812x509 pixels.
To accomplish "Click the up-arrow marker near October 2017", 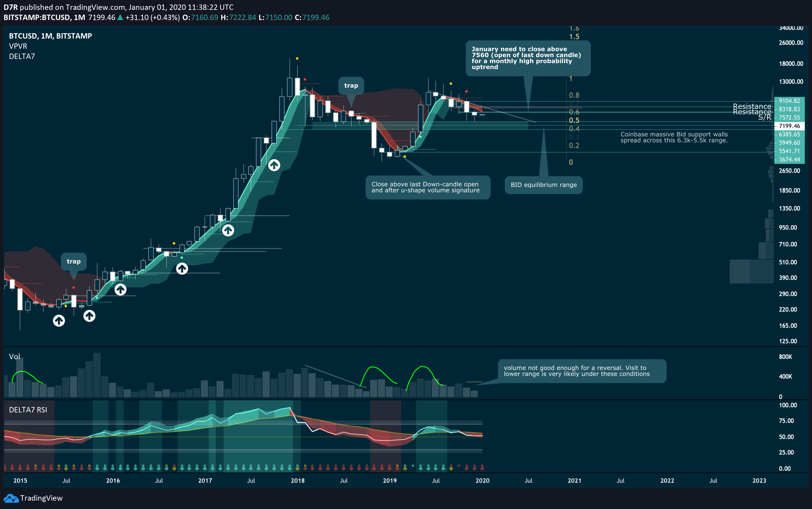I will [274, 165].
